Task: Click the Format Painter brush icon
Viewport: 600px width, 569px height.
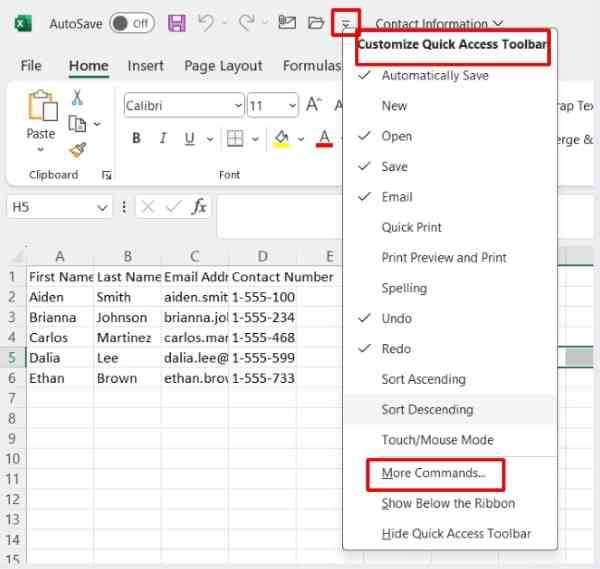Action: pos(78,150)
